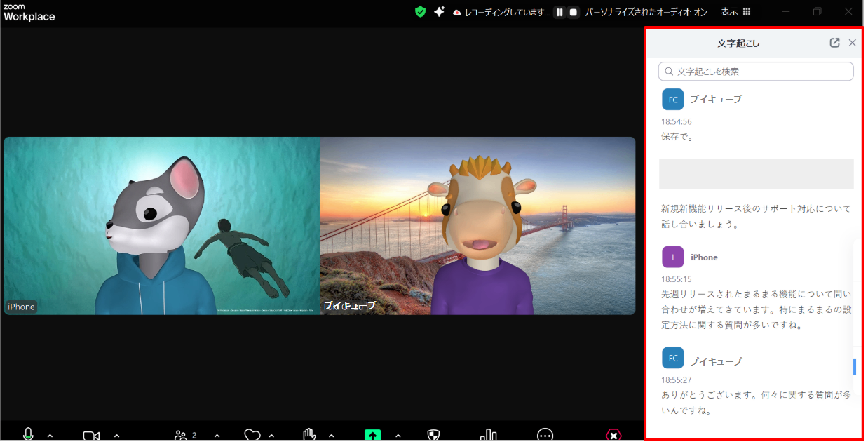Open the Security options
This screenshot has width=868, height=442.
pyautogui.click(x=433, y=435)
